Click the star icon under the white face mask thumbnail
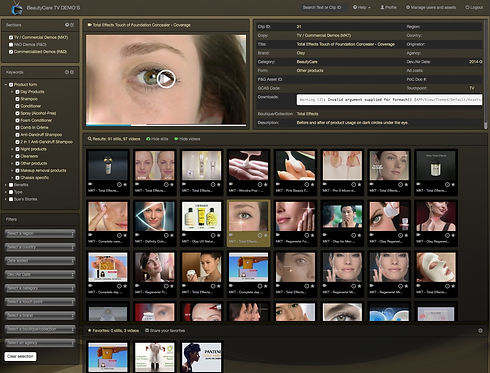 click(453, 286)
